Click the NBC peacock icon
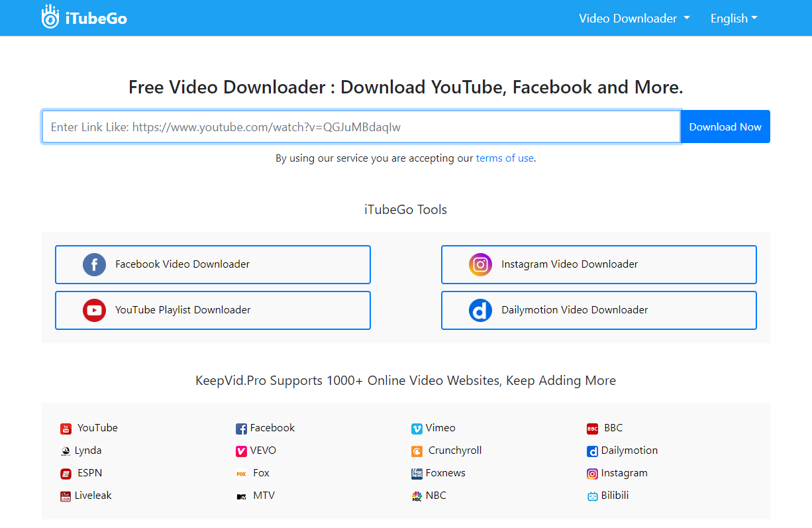This screenshot has height=528, width=812. pyautogui.click(x=417, y=496)
